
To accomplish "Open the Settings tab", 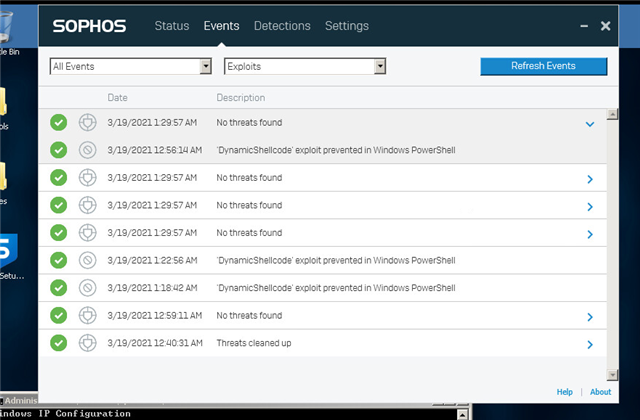I will pos(347,26).
